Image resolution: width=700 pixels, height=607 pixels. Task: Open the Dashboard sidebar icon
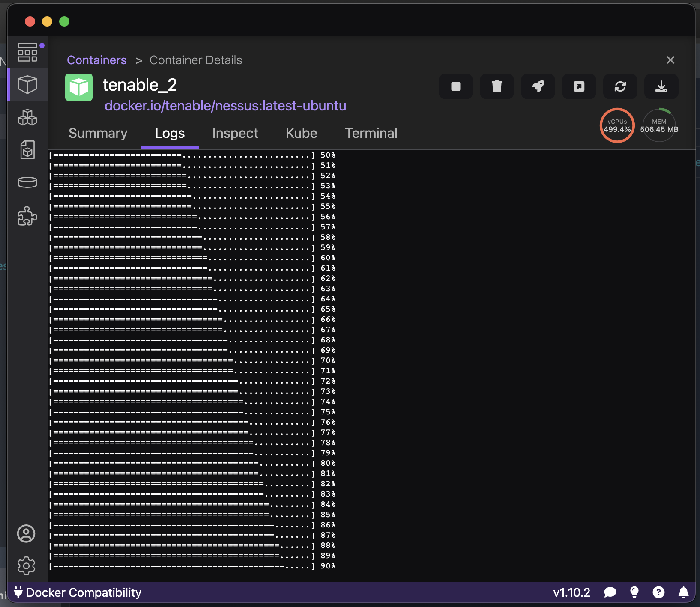point(27,52)
